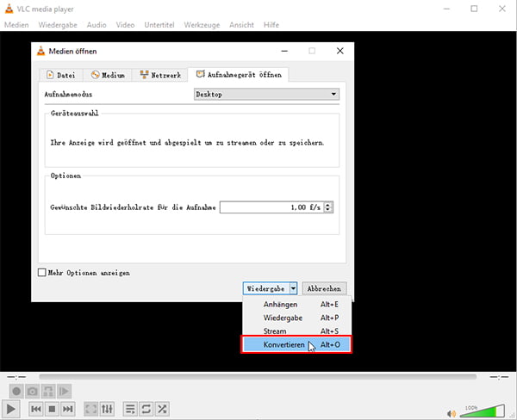Click cone icon in Medien öffnen dialog
Image resolution: width=517 pixels, height=420 pixels.
tap(40, 51)
